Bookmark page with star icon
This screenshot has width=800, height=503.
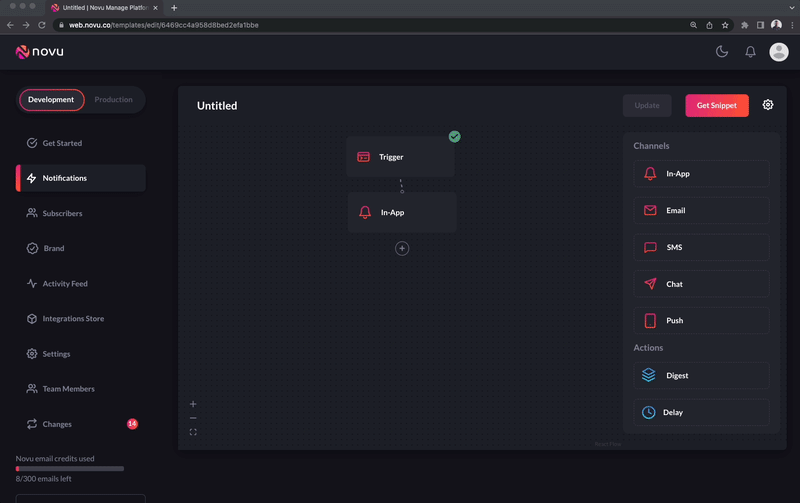725,25
